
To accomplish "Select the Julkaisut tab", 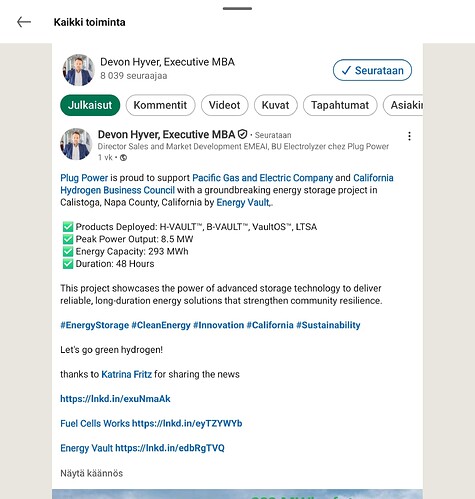I will (x=90, y=105).
